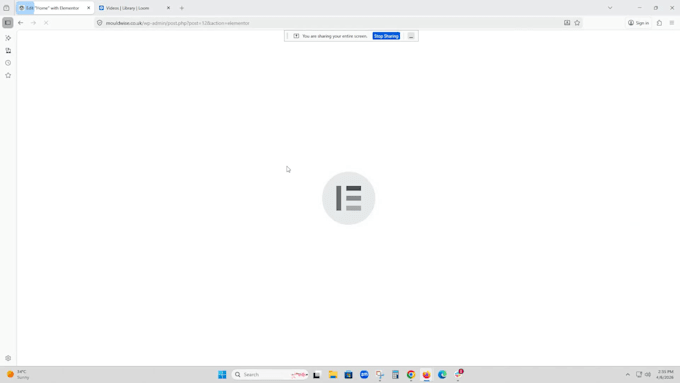Open Microsoft Edge from the taskbar

click(442, 375)
